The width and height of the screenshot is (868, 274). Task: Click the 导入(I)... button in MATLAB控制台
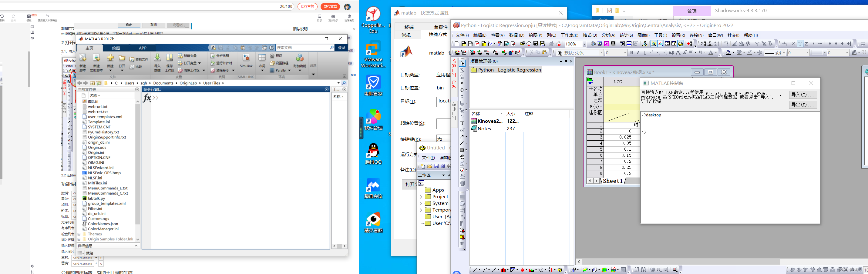(802, 95)
